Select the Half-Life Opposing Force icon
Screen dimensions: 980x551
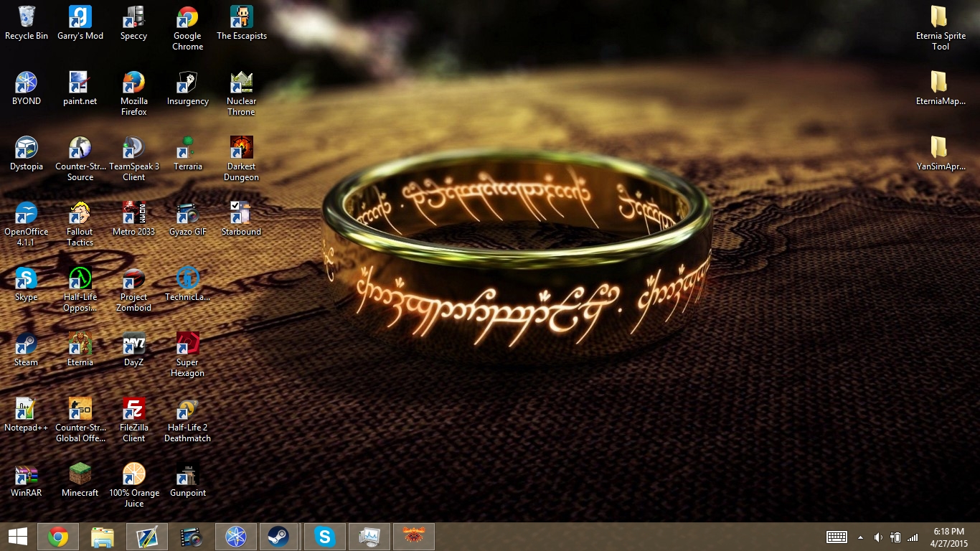coord(80,290)
